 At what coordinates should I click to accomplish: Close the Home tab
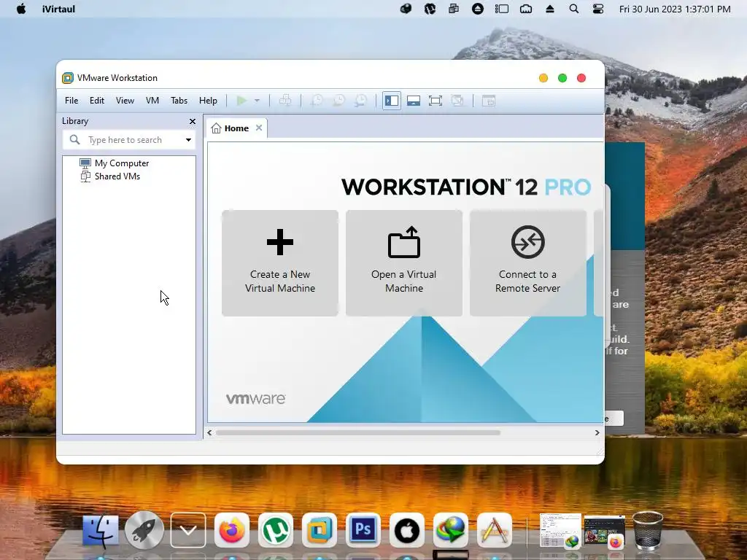coord(259,128)
